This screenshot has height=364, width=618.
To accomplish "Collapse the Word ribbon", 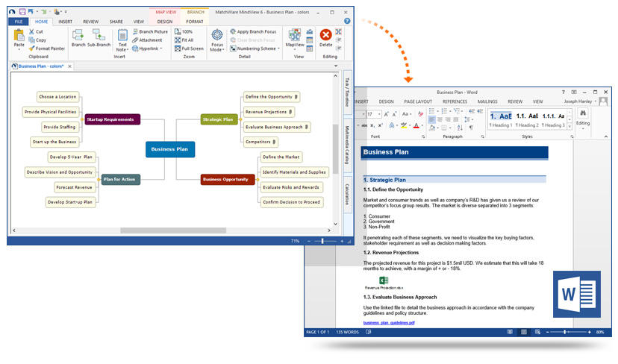I will click(606, 136).
